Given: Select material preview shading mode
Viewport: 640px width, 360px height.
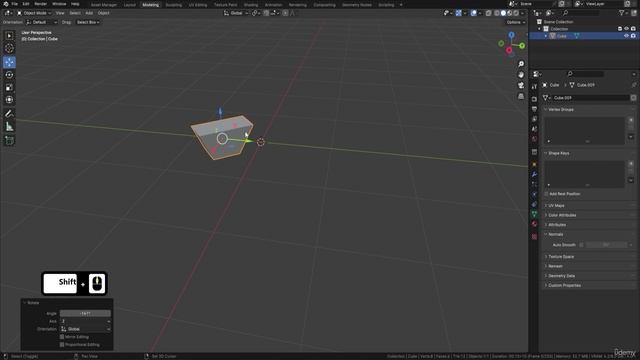Looking at the screenshot, I should 510,13.
